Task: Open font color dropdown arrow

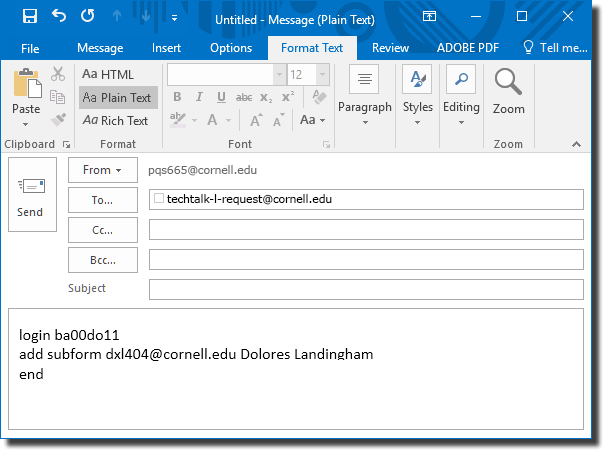Action: [229, 120]
